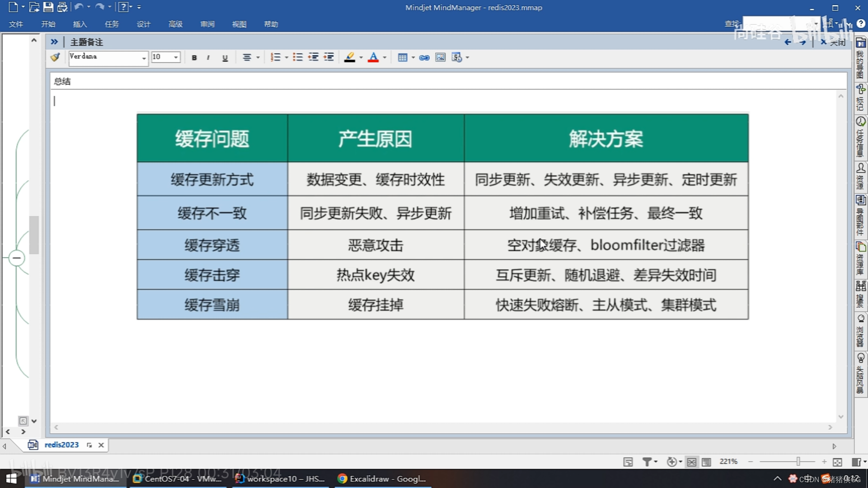This screenshot has height=488, width=868.
Task: Open the numbering style arrow
Action: point(286,57)
